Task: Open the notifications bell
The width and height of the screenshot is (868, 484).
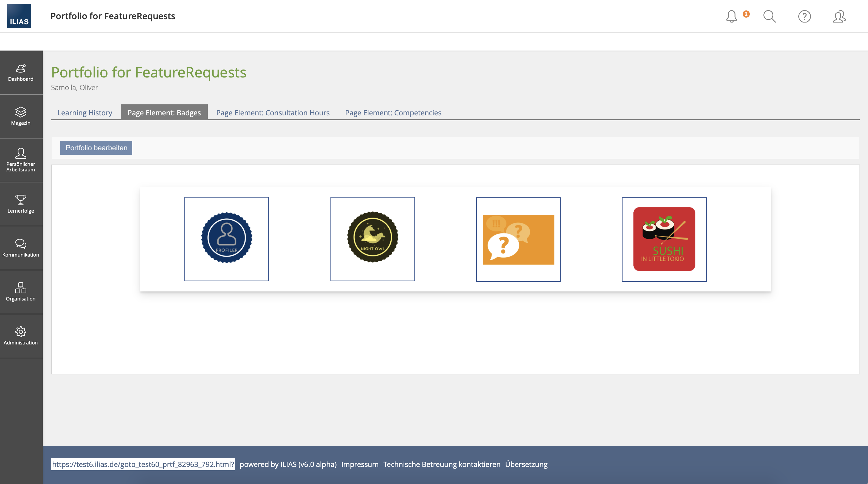Action: coord(731,16)
